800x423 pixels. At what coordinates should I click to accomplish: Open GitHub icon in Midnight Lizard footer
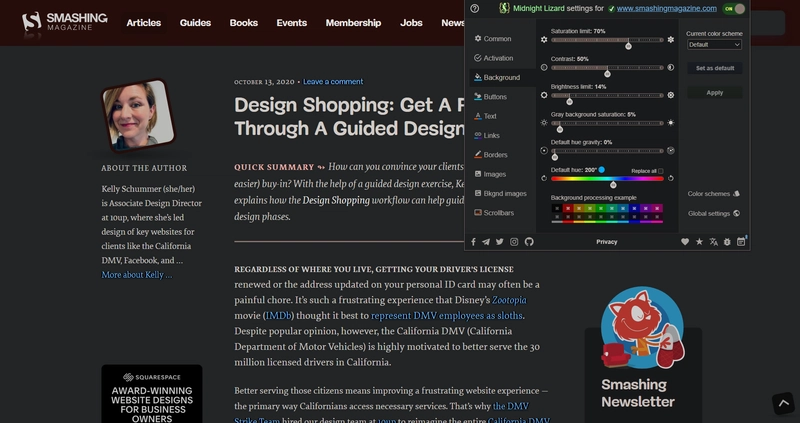pyautogui.click(x=529, y=242)
